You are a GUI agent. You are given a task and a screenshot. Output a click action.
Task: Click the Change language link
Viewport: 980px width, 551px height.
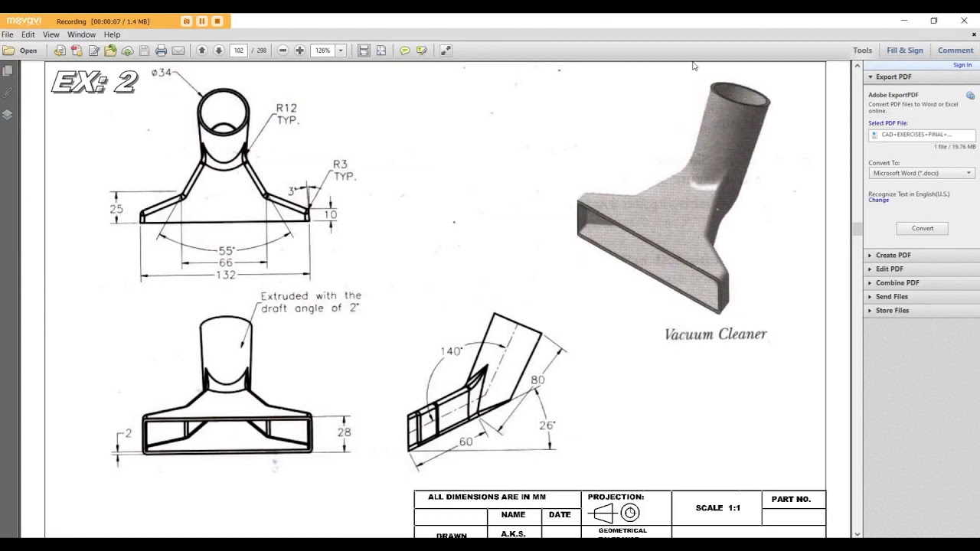(x=879, y=201)
